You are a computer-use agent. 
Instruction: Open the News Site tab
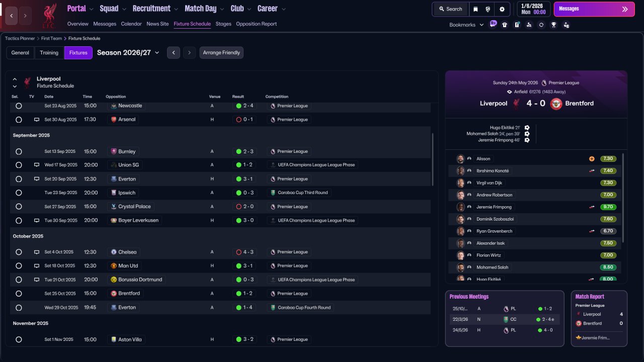(157, 24)
